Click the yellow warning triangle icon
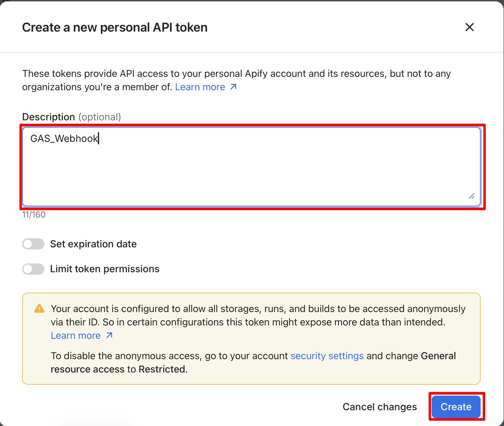This screenshot has height=426, width=504. coord(39,308)
